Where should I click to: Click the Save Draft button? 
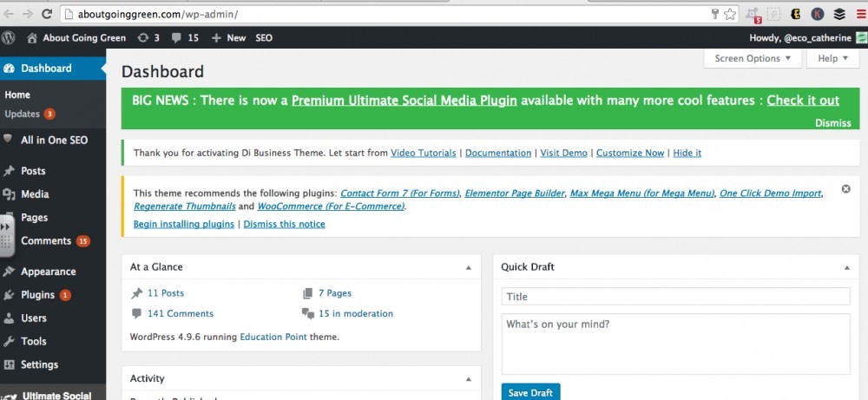pos(530,392)
